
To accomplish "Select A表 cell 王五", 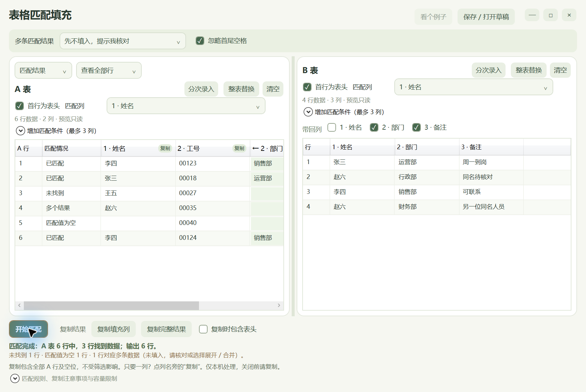I will [x=138, y=193].
